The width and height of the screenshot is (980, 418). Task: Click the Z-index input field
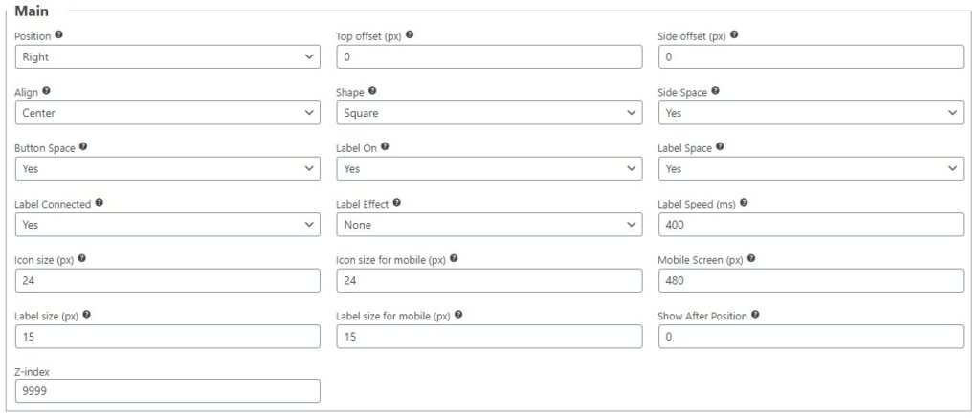coord(167,391)
